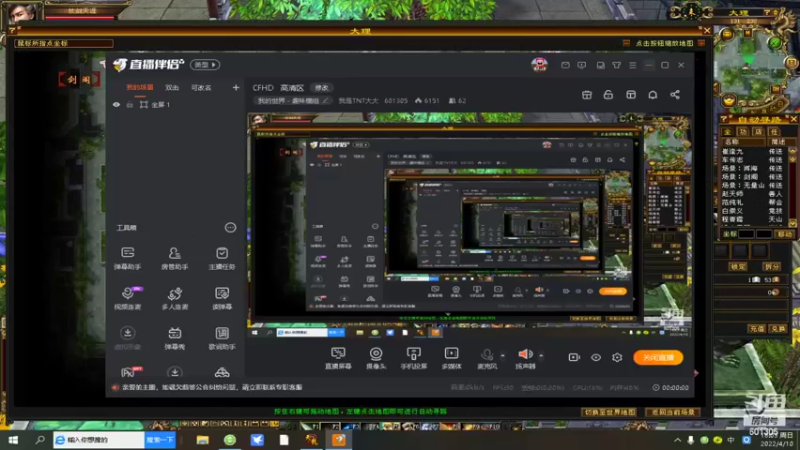Open the 弹幕助手 tool
Image resolution: width=800 pixels, height=450 pixels.
click(128, 258)
